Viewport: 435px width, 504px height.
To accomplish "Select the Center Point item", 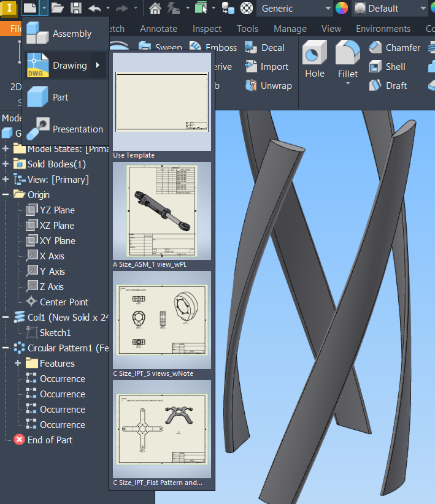I will coord(57,302).
